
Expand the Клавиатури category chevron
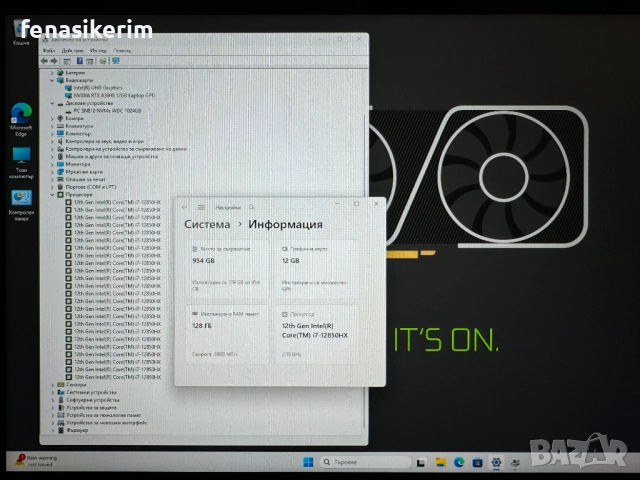(x=52, y=126)
